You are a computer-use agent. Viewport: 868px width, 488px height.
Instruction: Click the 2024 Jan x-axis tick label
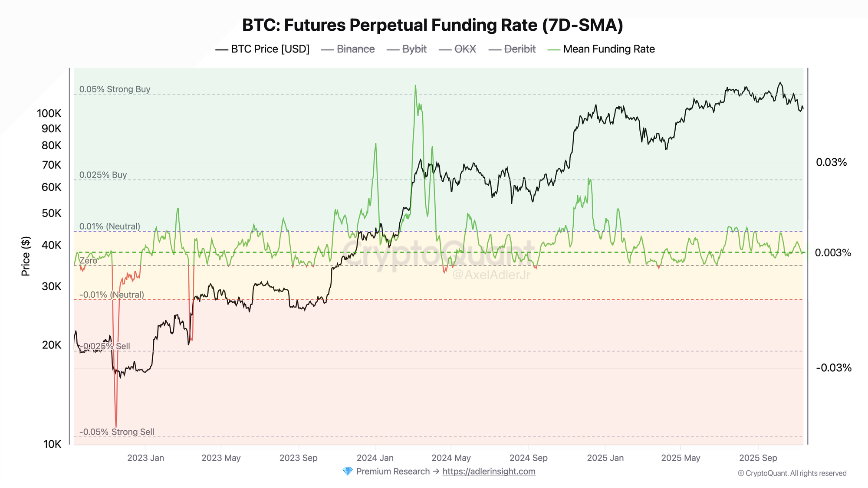pyautogui.click(x=375, y=458)
